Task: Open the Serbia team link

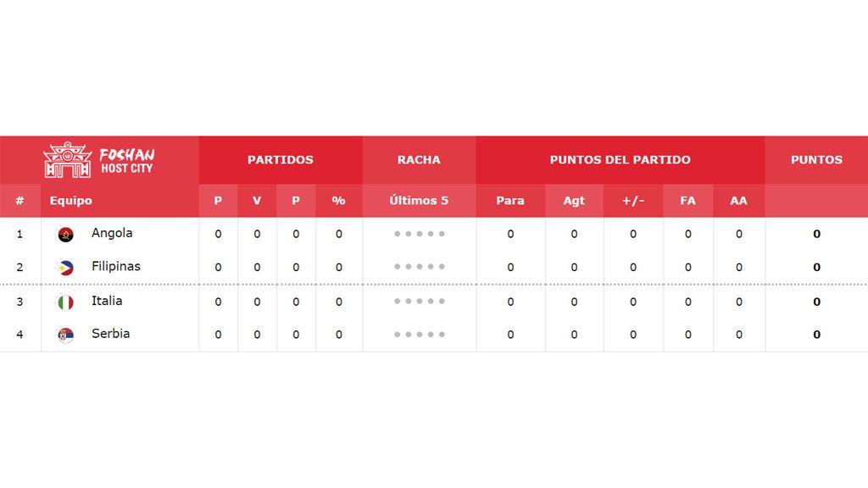Action: point(111,334)
